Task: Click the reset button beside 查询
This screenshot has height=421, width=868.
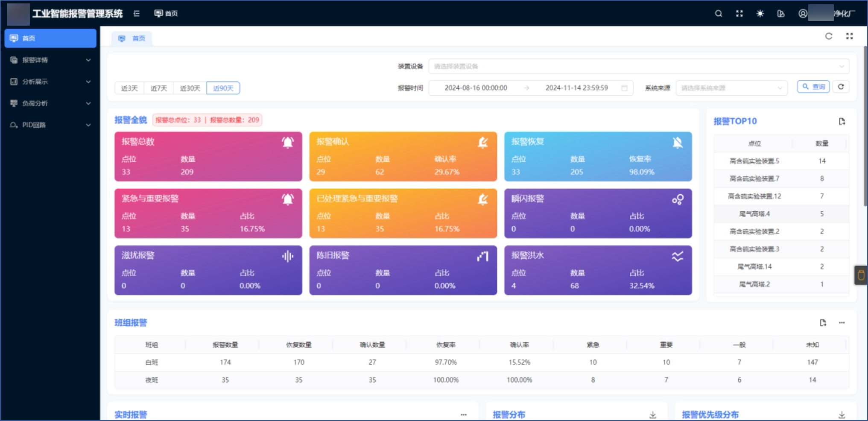Action: tap(841, 87)
